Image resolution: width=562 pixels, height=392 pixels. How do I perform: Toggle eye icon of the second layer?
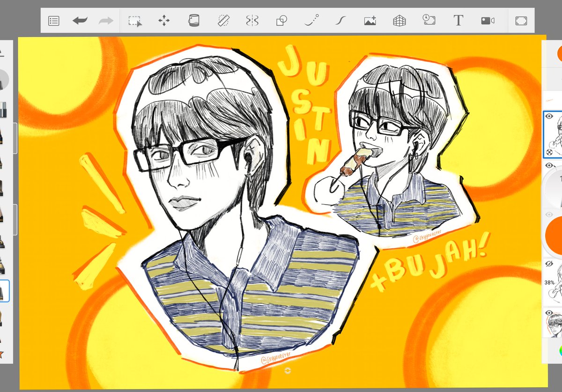pos(549,165)
